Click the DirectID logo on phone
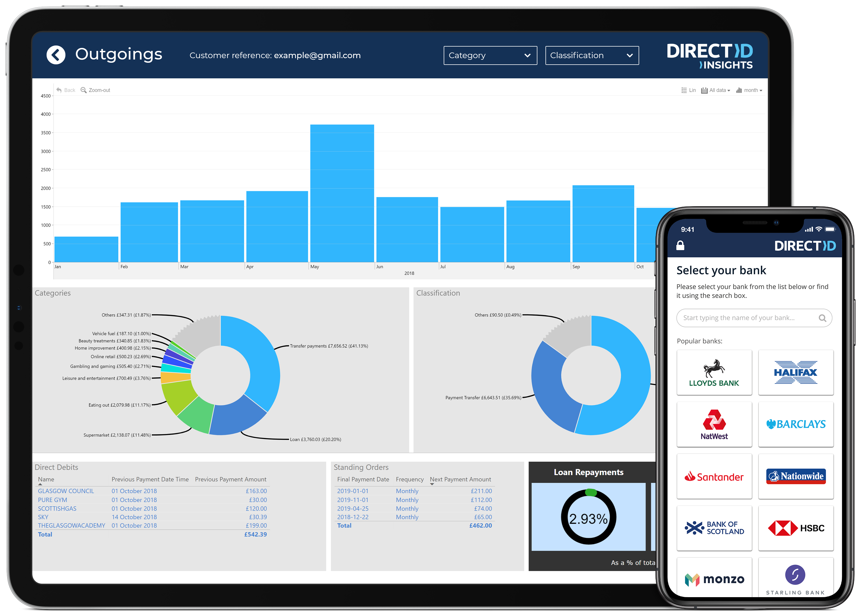 tap(805, 246)
